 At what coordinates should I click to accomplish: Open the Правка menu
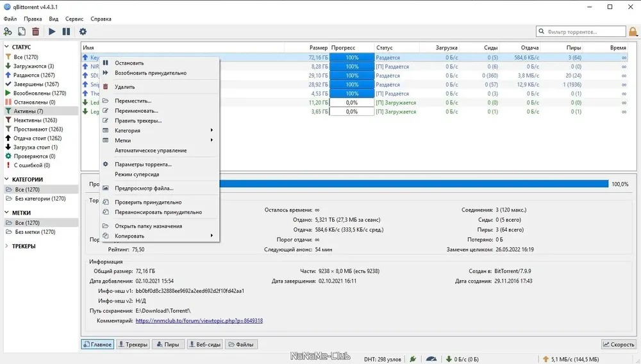point(33,19)
